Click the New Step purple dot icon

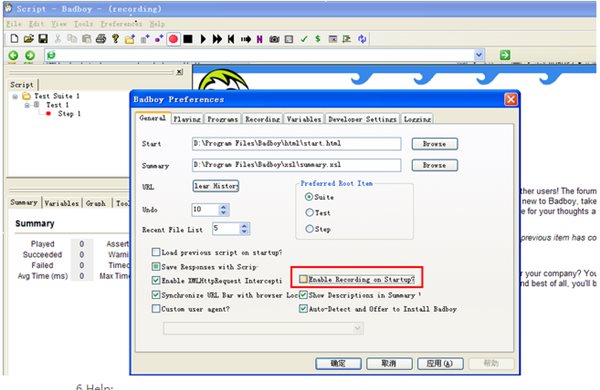tap(159, 39)
